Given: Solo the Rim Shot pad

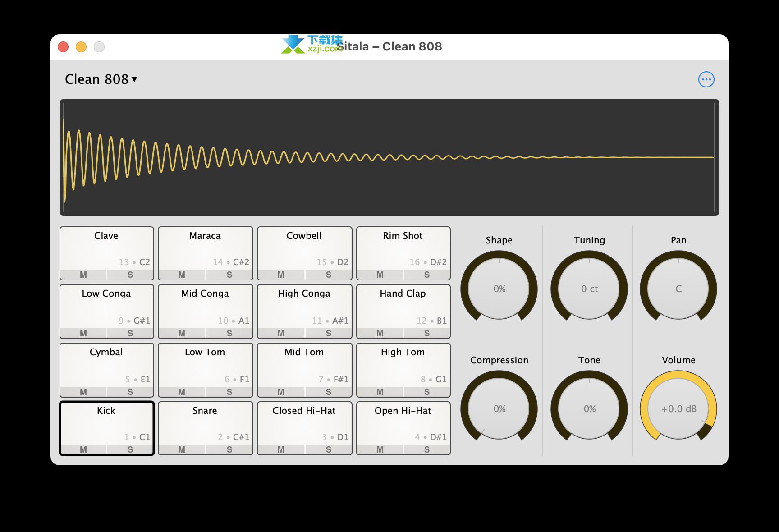Looking at the screenshot, I should click(x=427, y=275).
